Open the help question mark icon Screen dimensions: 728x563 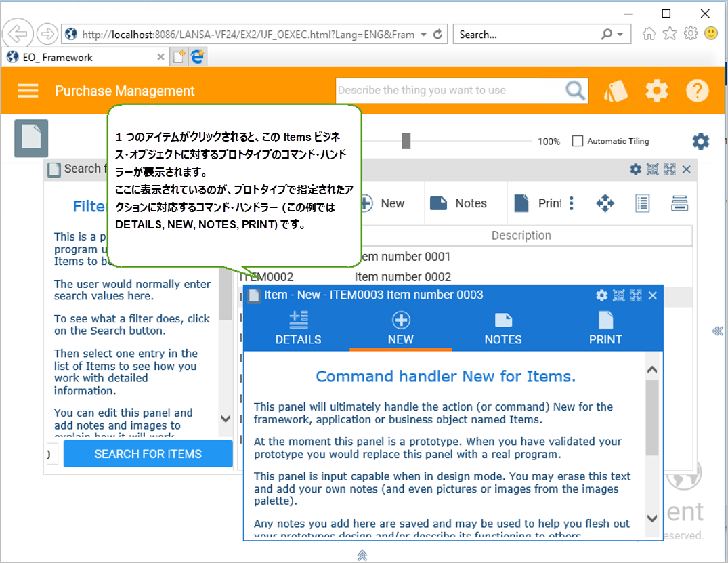698,91
